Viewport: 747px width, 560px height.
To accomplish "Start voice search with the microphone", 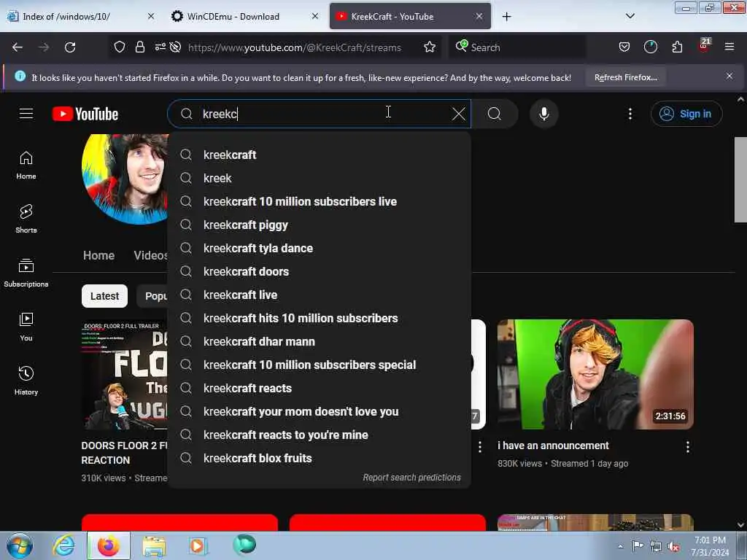I will point(543,114).
